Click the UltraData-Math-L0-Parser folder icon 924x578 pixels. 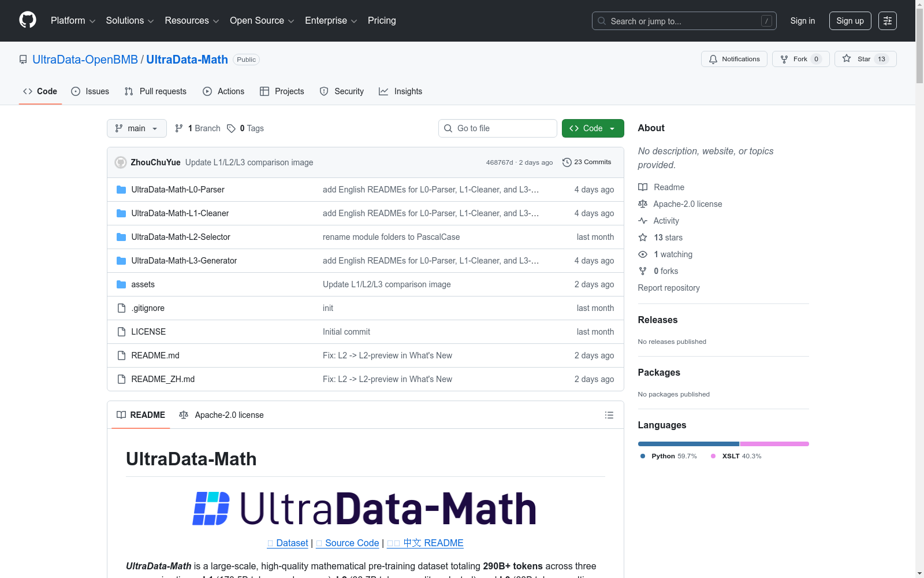pos(121,190)
